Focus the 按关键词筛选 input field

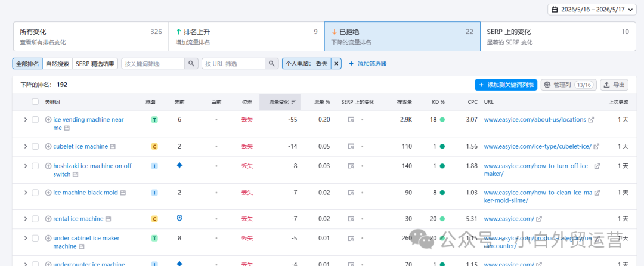(x=153, y=64)
